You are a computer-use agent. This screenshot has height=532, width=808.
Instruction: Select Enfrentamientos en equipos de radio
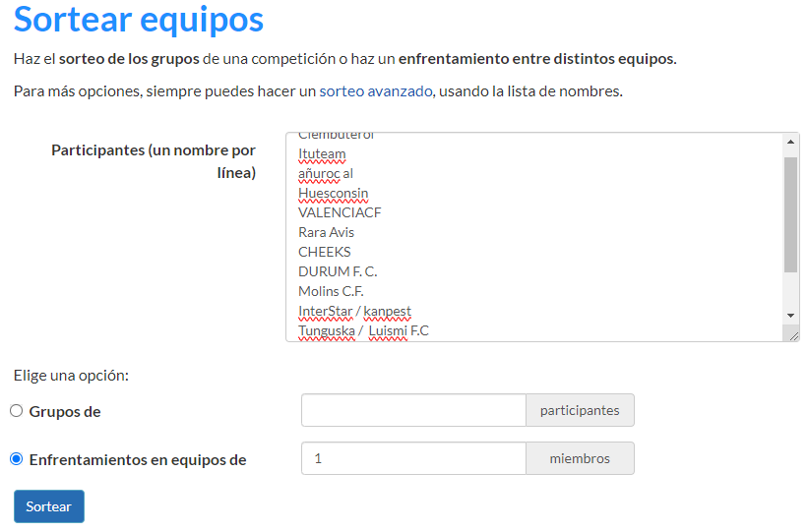point(17,459)
